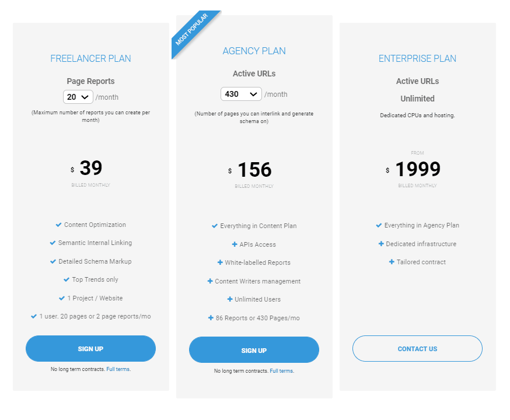Open the Page Reports 20 per month dropdown
Viewport: 510px width, 420px height.
[78, 97]
